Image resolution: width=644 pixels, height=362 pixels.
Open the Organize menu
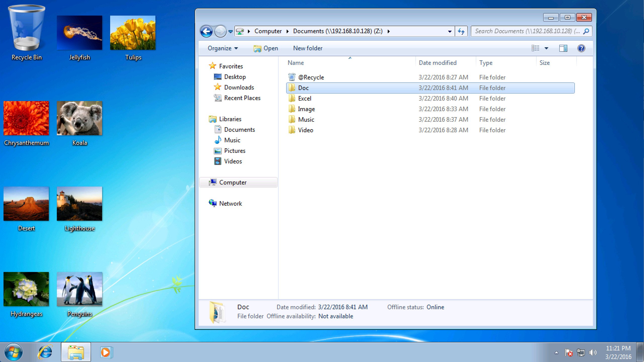click(223, 48)
